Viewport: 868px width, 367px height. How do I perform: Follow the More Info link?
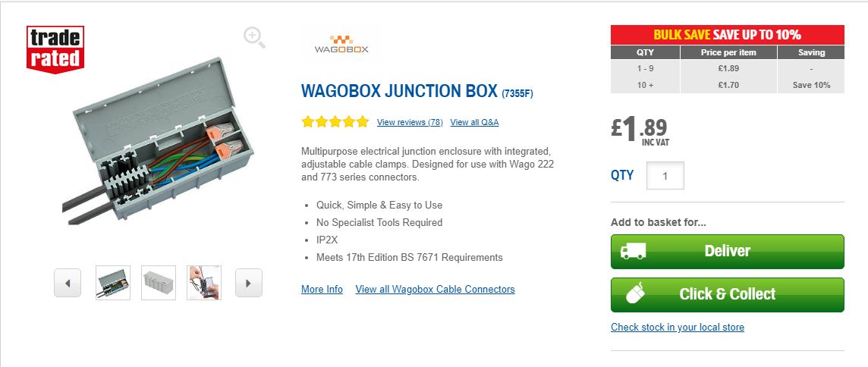click(322, 290)
